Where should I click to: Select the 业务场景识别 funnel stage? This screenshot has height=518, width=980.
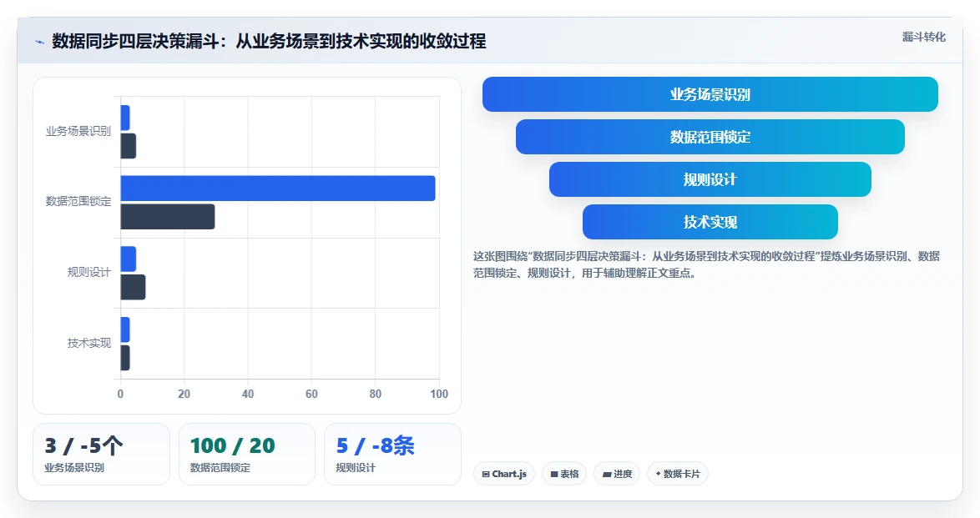point(710,94)
